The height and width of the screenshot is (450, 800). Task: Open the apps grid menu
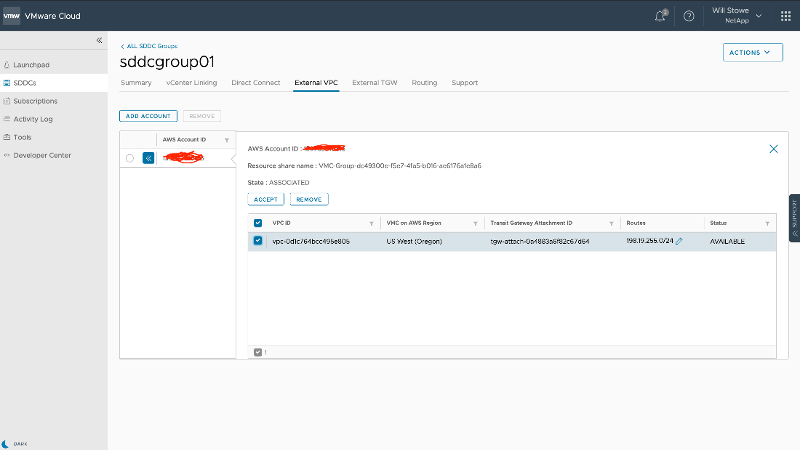pos(783,16)
